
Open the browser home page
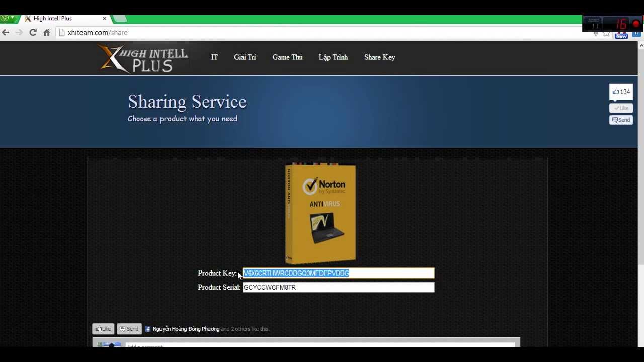47,32
